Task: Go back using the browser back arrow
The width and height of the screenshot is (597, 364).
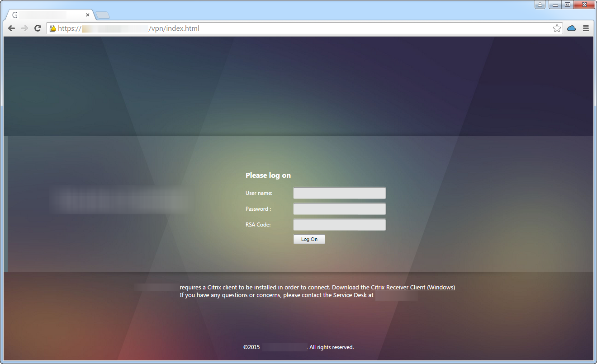Action: pos(12,28)
